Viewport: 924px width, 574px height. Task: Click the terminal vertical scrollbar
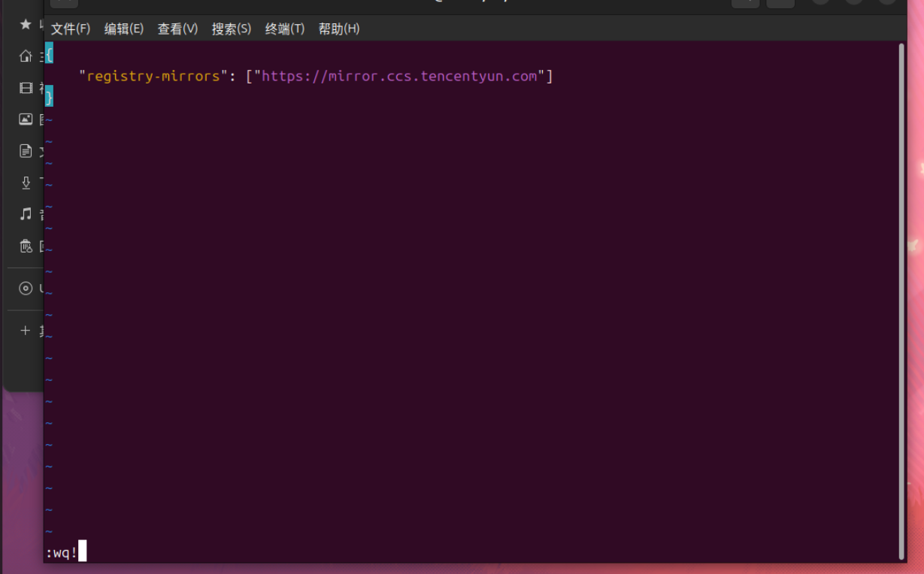(x=901, y=301)
